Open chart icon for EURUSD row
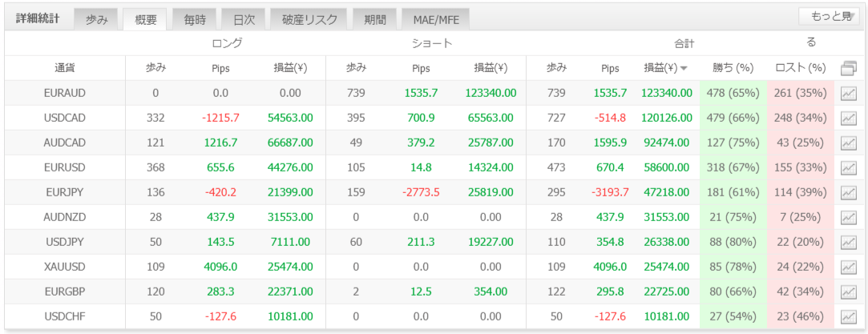The image size is (868, 334). pyautogui.click(x=848, y=167)
